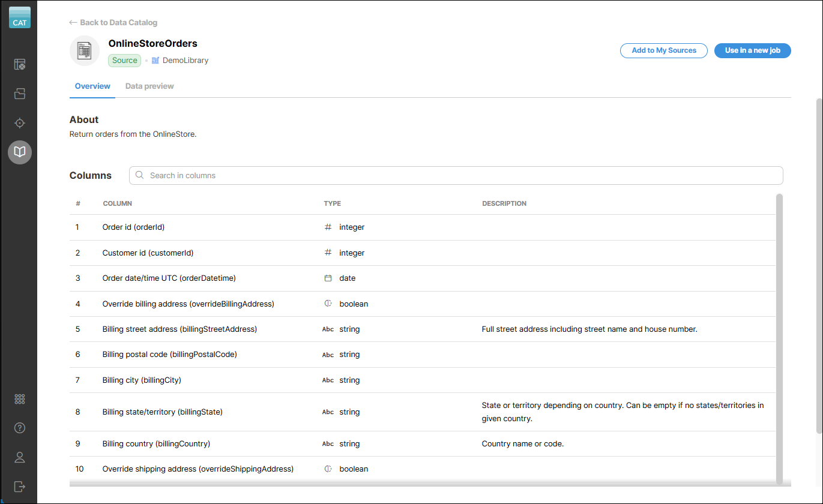The width and height of the screenshot is (823, 504).
Task: Switch to the Data preview tab
Action: 149,86
